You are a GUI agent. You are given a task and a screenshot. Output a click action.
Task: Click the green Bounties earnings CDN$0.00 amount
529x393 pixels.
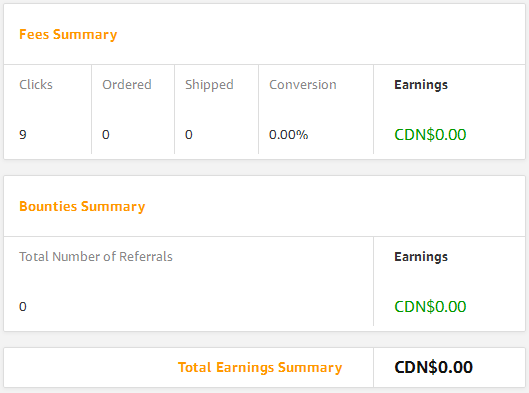click(x=430, y=307)
